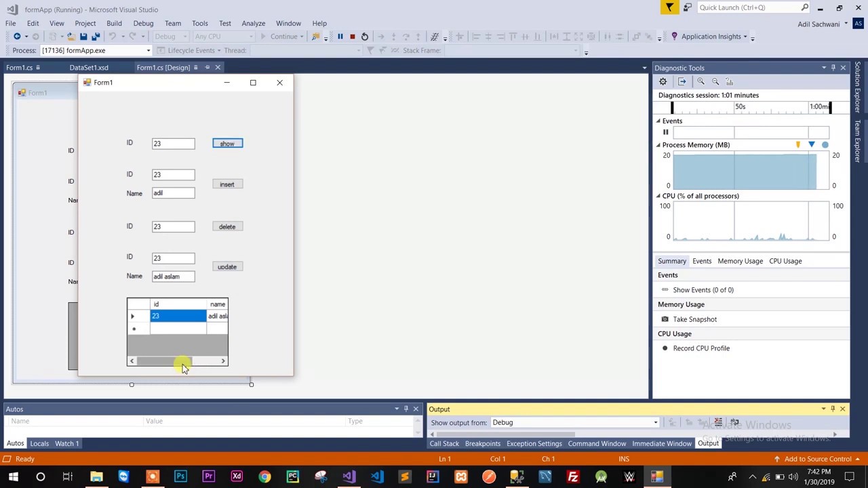Click the Reset Zoom chart icon

coord(730,81)
